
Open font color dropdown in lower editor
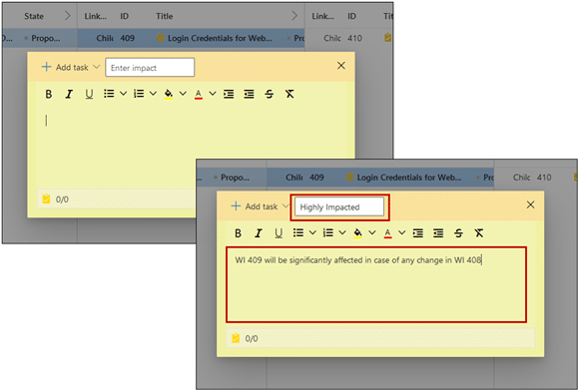click(401, 232)
